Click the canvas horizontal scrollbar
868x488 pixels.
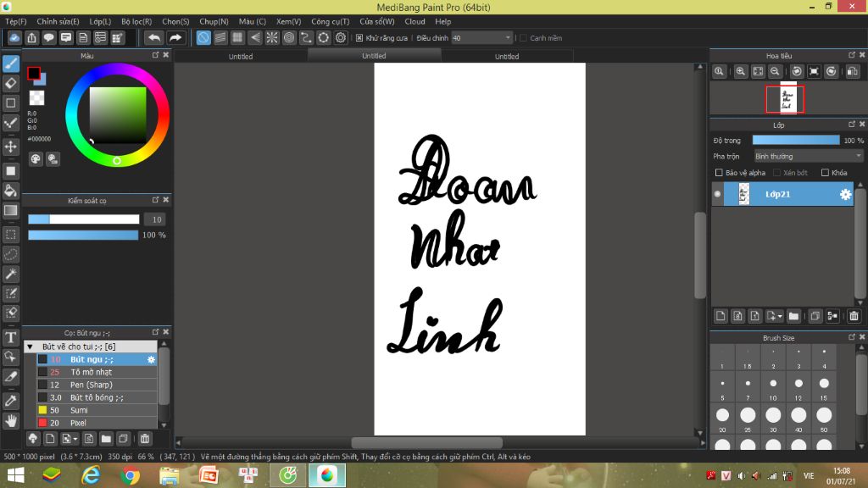(x=427, y=442)
